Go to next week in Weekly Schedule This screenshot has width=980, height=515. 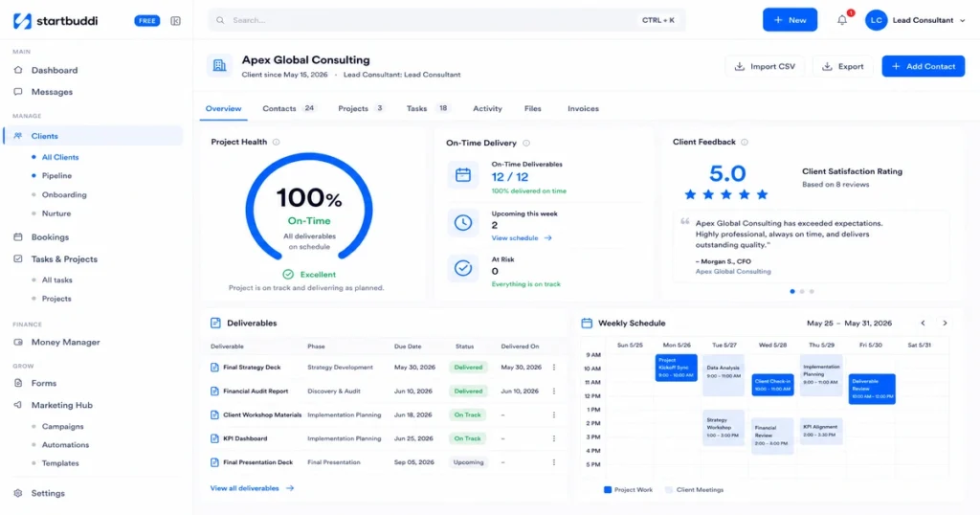pos(945,324)
